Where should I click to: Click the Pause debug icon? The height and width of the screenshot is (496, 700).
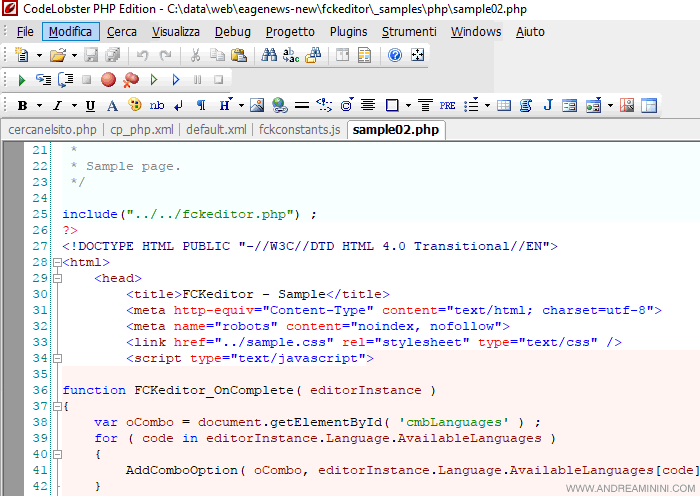click(x=197, y=80)
